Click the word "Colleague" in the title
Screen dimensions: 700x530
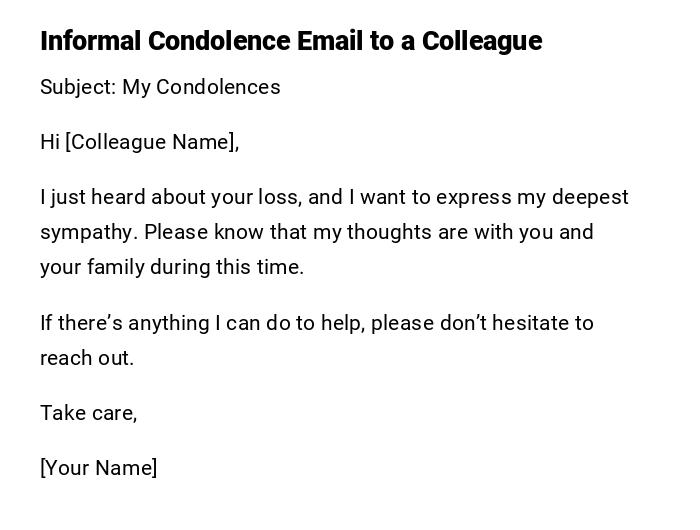click(481, 41)
